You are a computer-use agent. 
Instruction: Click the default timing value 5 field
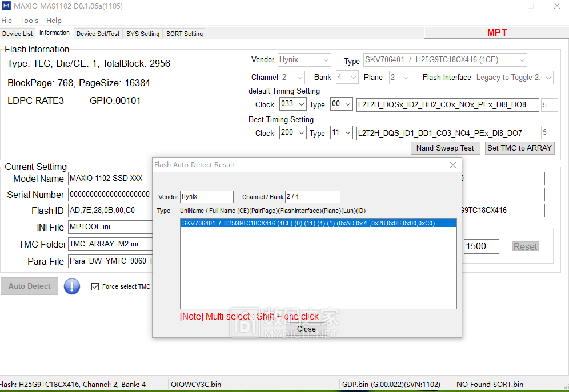(549, 104)
